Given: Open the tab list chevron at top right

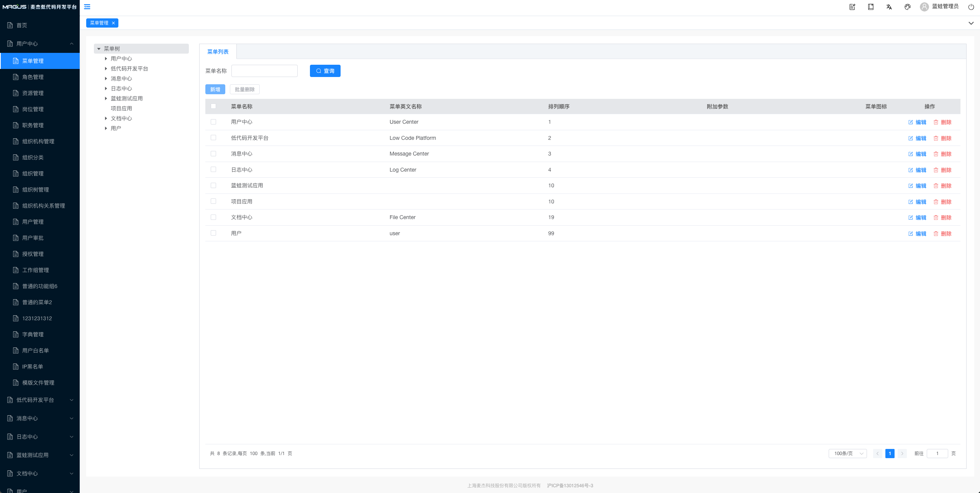Looking at the screenshot, I should 971,23.
